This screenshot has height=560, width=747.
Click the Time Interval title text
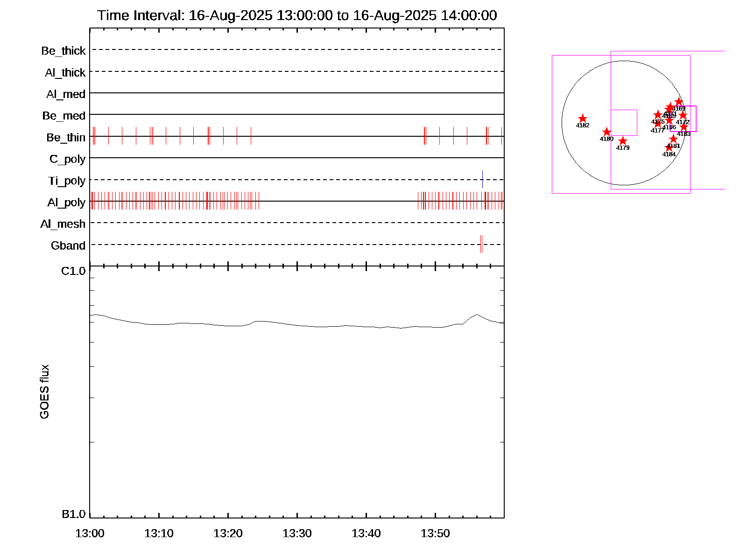point(297,15)
